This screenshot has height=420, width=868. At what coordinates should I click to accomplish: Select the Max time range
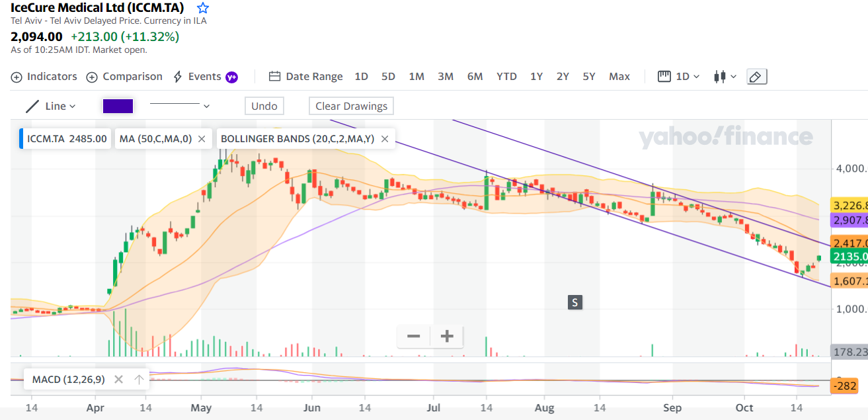(619, 77)
